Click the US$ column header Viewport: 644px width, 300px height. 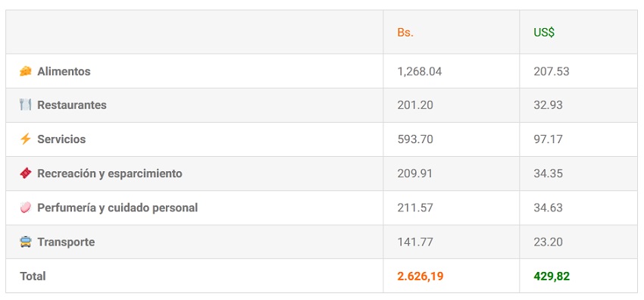[544, 33]
